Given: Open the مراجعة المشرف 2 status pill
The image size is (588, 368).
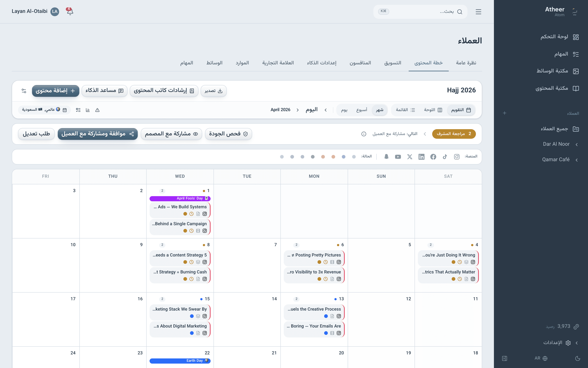Looking at the screenshot, I should point(454,134).
